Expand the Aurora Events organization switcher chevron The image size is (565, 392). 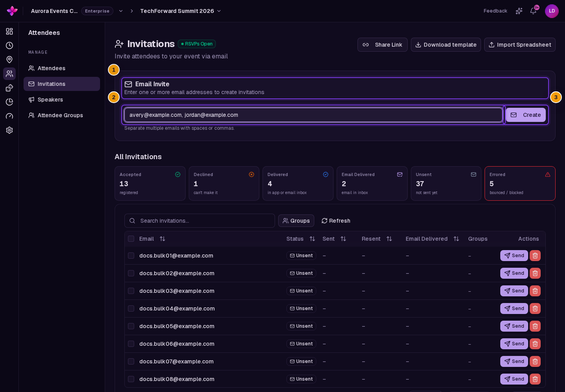[x=121, y=11]
